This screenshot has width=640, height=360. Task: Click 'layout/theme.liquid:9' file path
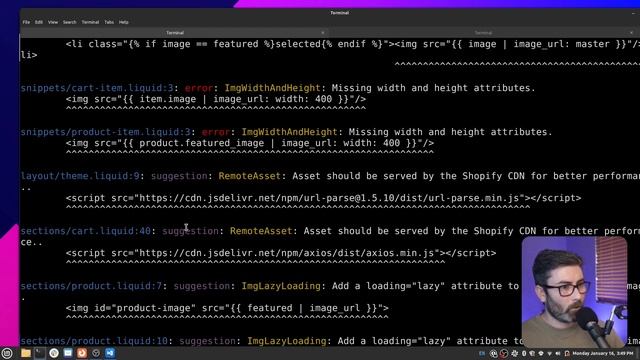[80, 176]
